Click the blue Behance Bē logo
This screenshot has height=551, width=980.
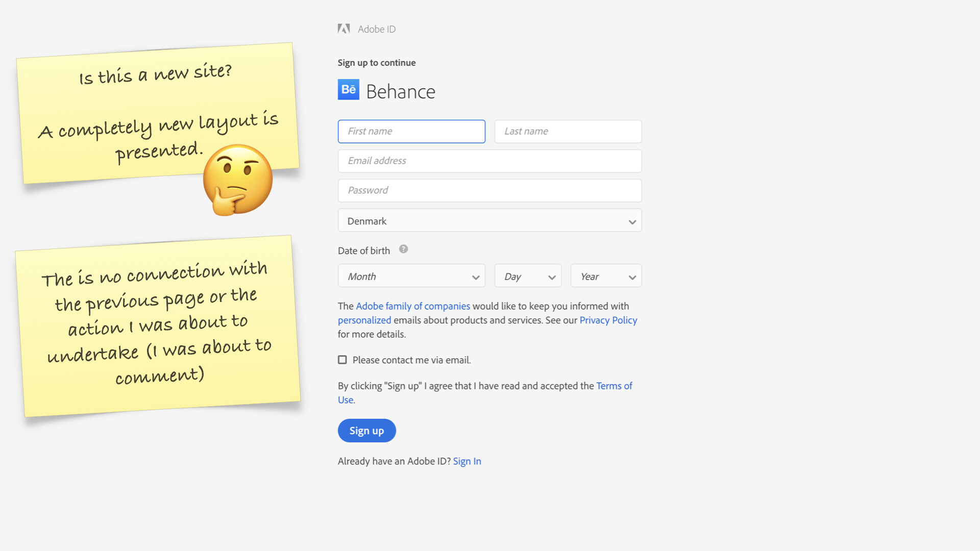(349, 90)
